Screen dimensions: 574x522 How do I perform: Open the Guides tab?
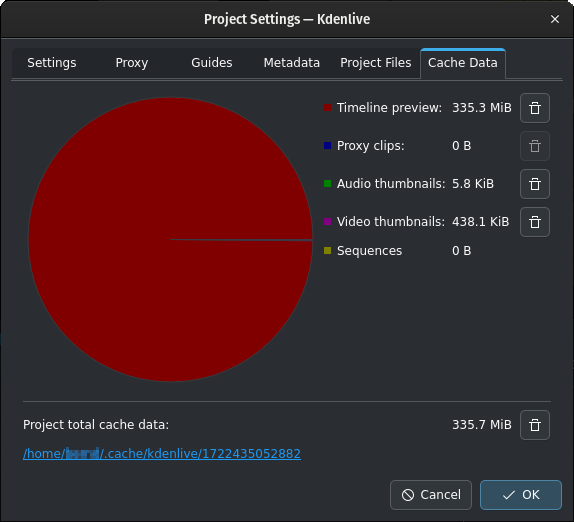(x=212, y=63)
